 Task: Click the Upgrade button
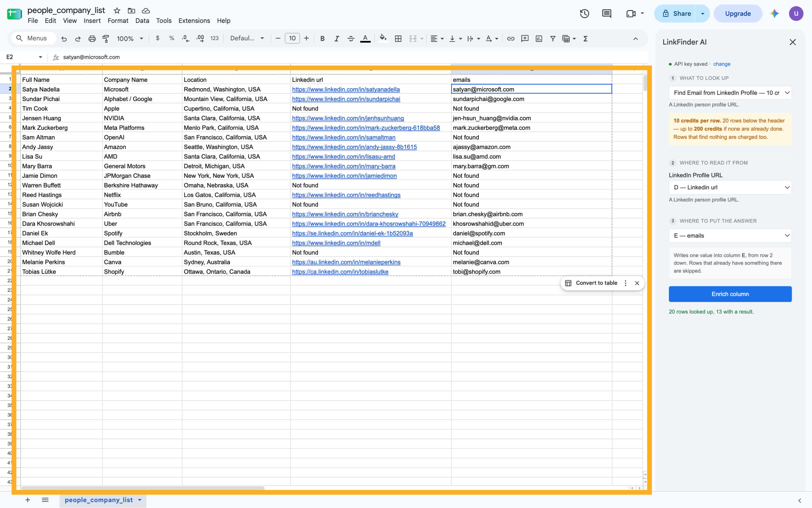click(x=738, y=14)
